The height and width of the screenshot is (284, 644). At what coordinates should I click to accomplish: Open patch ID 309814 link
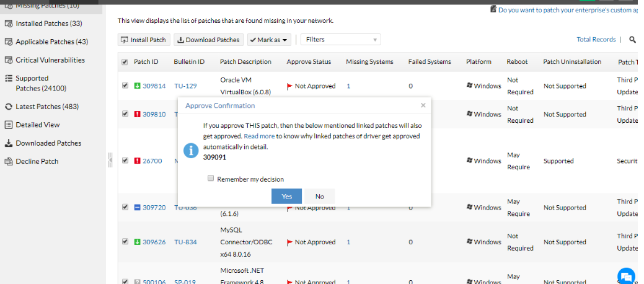[154, 86]
